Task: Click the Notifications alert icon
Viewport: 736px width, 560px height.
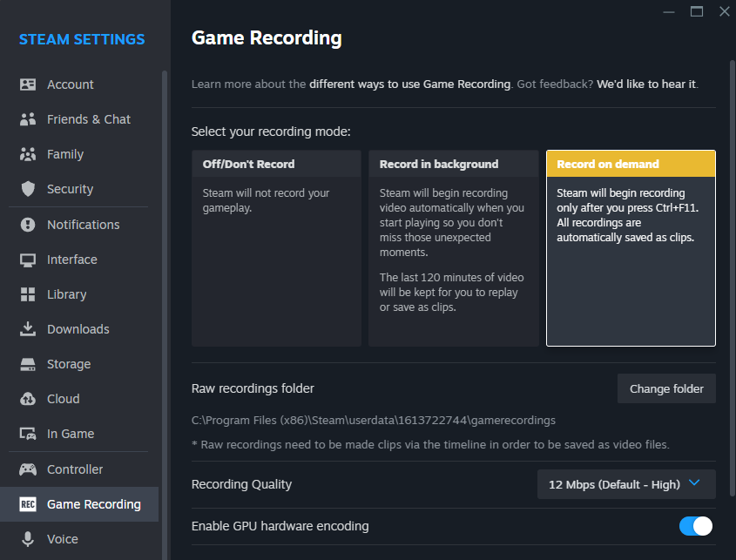Action: pos(28,225)
